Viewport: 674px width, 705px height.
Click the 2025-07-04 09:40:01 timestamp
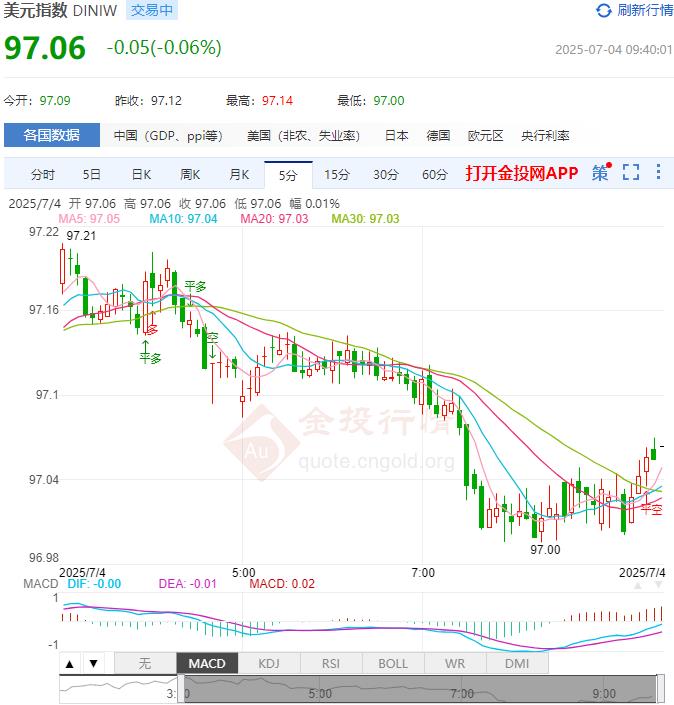(614, 49)
